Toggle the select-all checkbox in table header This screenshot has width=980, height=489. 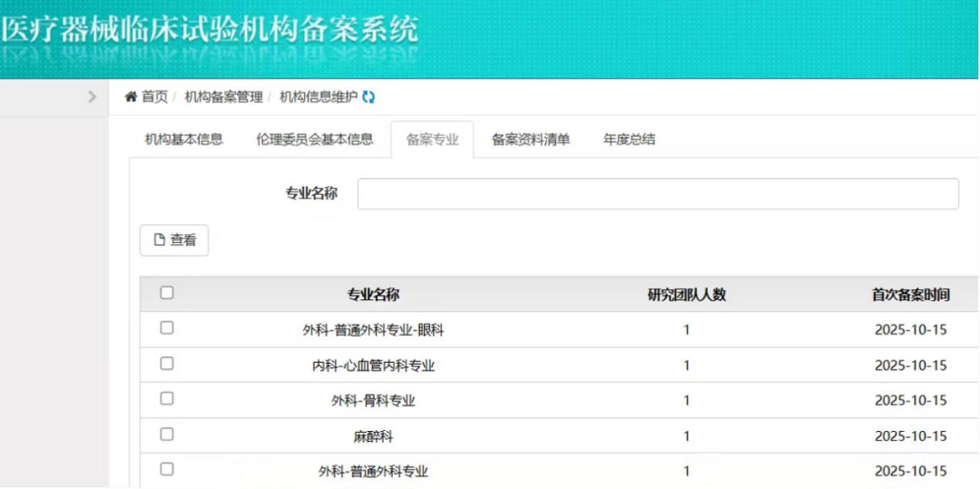pos(167,293)
